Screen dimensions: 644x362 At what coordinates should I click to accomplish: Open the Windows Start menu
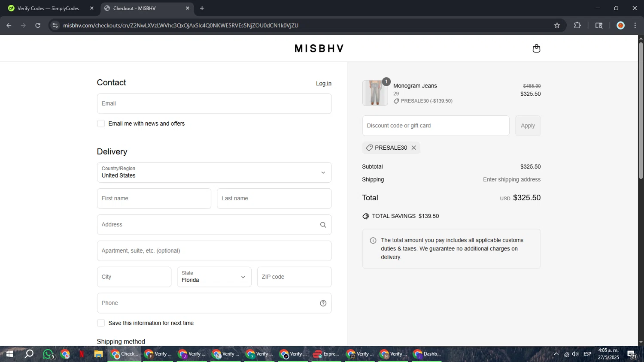pos(9,354)
